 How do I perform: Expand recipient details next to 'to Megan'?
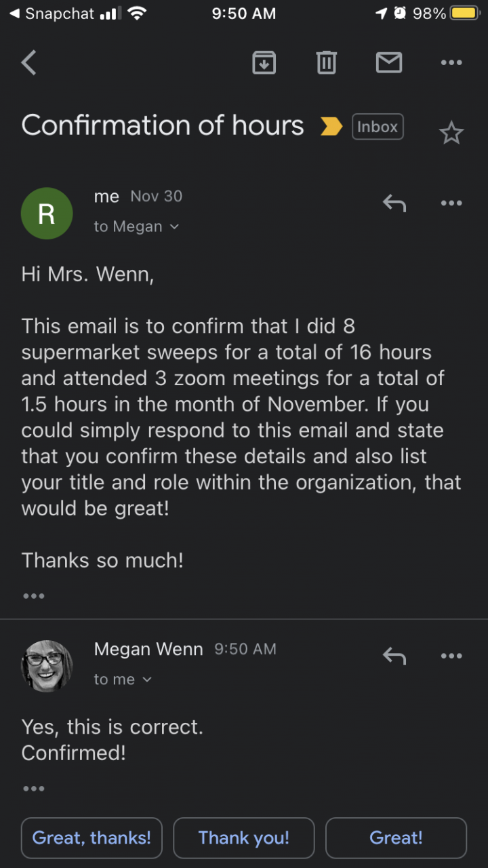pyautogui.click(x=174, y=227)
